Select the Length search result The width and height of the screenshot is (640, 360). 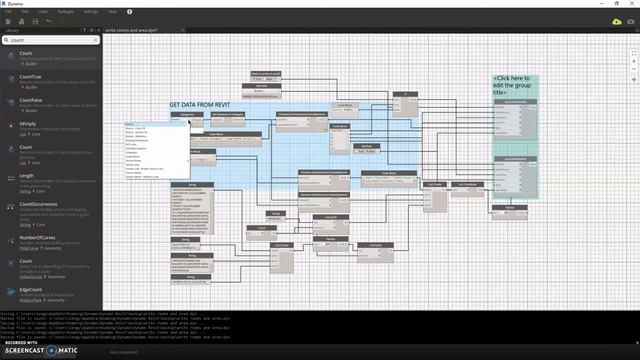51,183
